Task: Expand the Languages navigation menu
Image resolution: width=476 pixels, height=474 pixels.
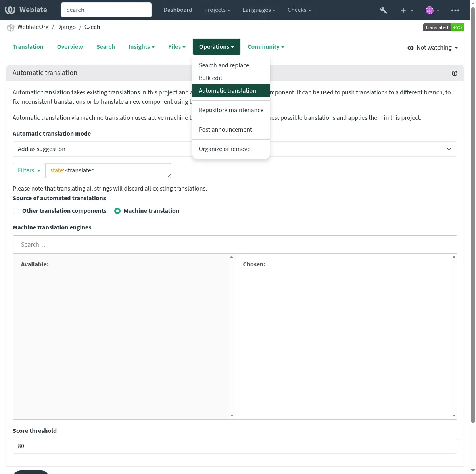Action: (x=259, y=10)
